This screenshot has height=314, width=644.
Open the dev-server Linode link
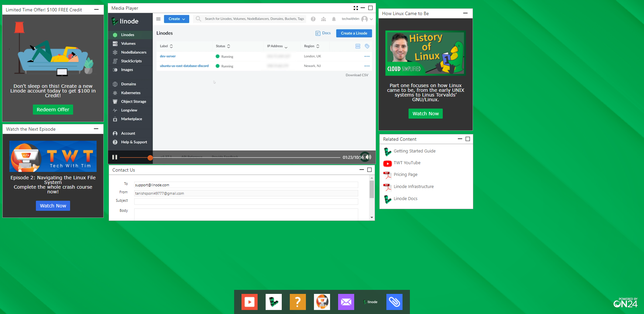pos(168,56)
